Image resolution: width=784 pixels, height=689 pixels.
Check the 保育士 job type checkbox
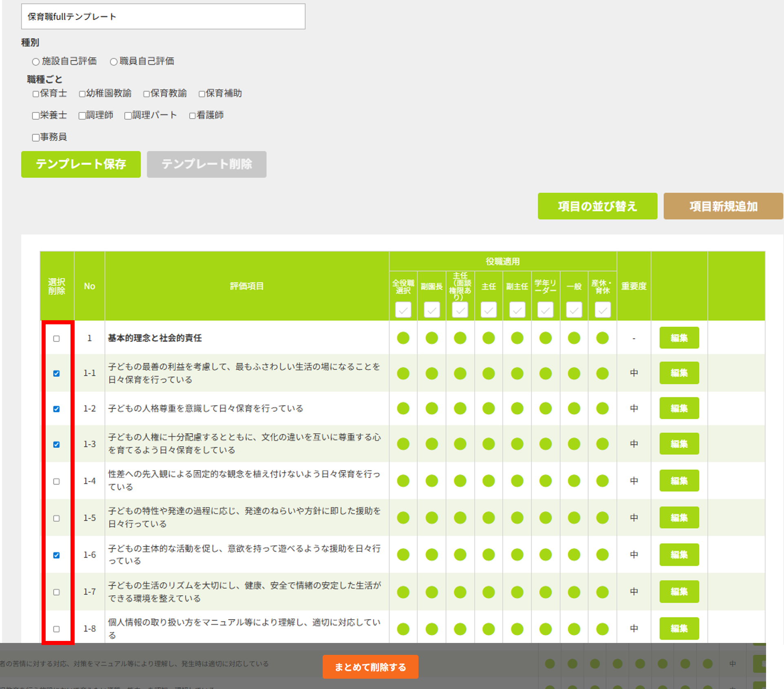click(35, 93)
